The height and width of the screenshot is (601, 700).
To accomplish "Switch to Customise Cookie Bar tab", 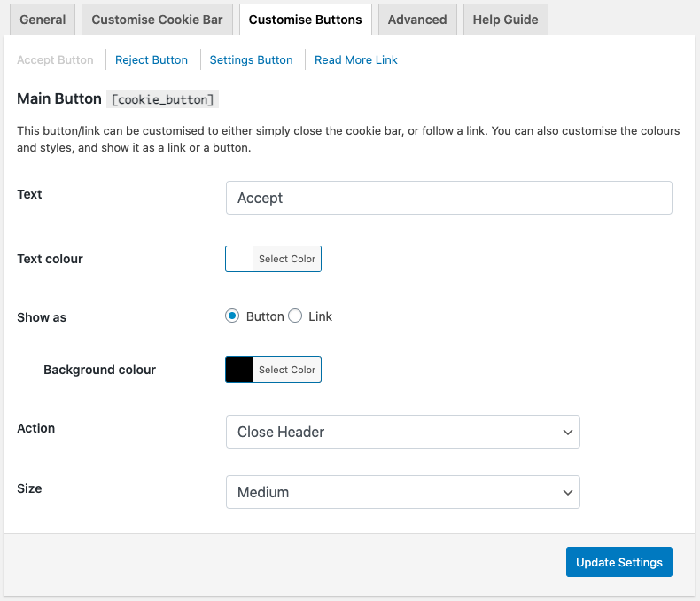I will [x=157, y=20].
